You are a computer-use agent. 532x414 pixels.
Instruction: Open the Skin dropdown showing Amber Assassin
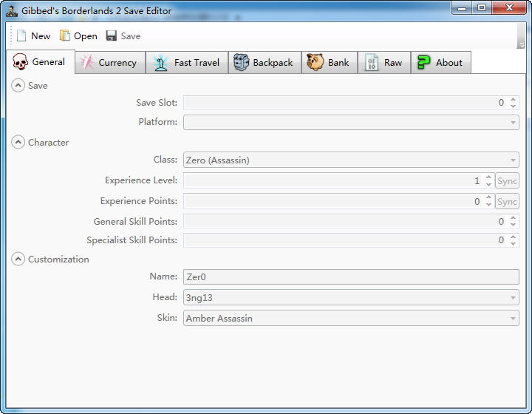[x=351, y=319]
